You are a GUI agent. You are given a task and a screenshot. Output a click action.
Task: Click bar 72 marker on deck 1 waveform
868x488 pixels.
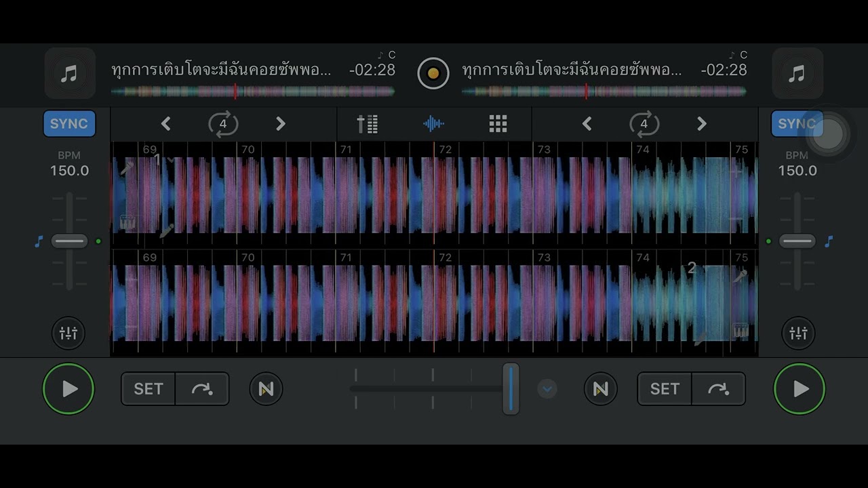[445, 150]
